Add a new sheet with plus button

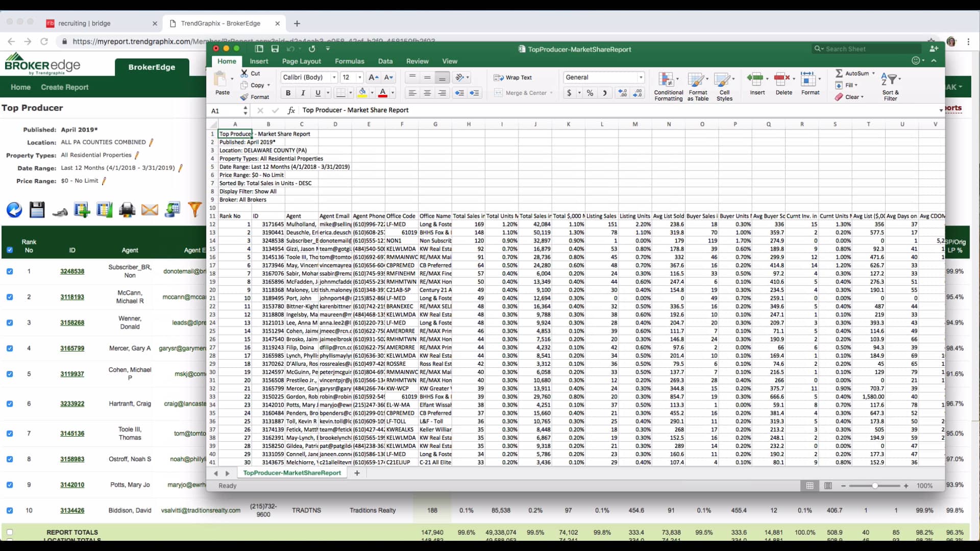(x=357, y=473)
